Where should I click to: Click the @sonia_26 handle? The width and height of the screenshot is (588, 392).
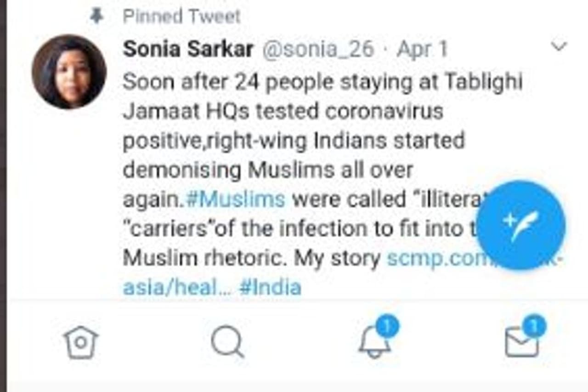(x=318, y=49)
